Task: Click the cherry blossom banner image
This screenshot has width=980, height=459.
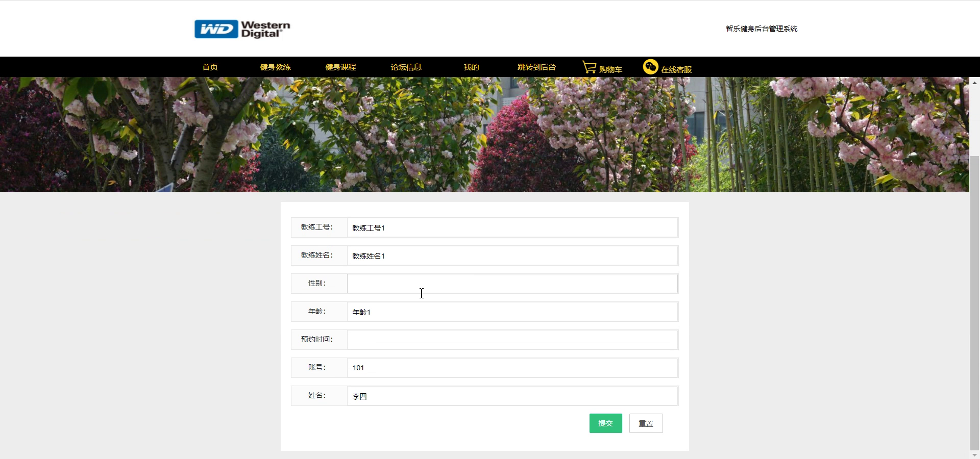Action: coord(484,135)
